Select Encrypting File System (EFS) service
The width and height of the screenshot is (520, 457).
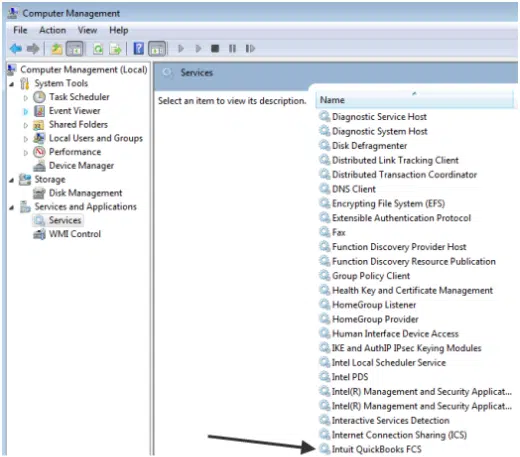coord(388,203)
